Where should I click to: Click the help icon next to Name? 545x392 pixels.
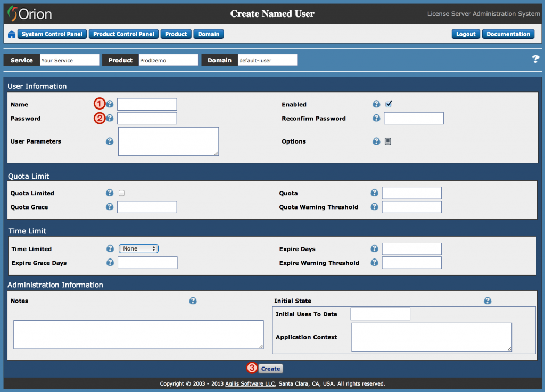110,104
